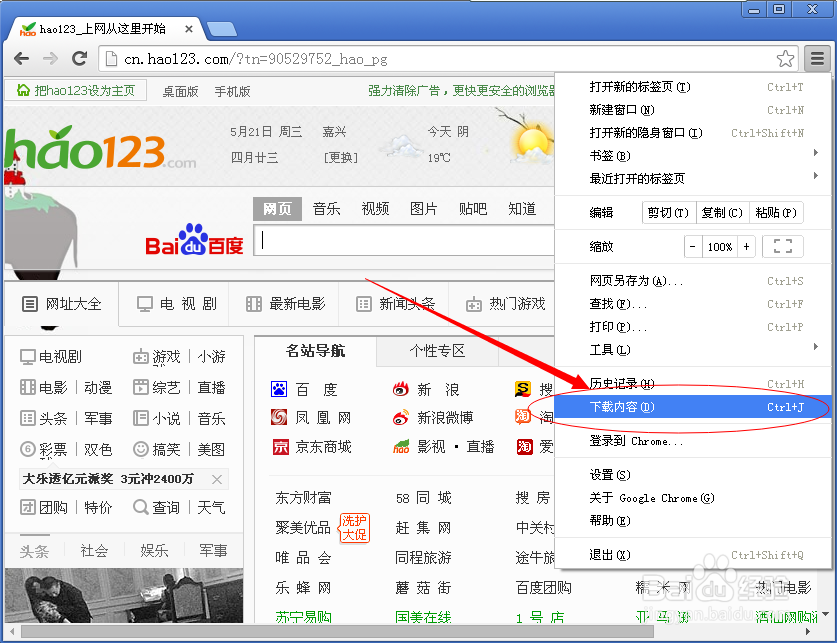Click the 新浪 eye icon

coord(401,389)
